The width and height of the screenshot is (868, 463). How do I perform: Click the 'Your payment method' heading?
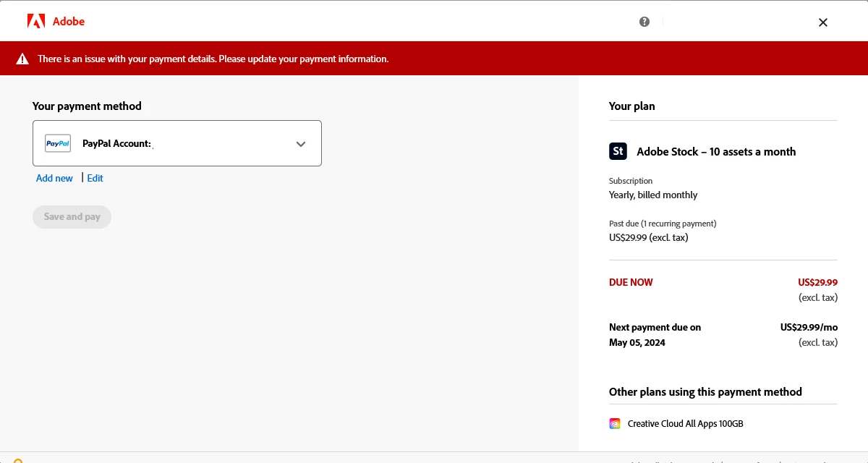point(87,106)
